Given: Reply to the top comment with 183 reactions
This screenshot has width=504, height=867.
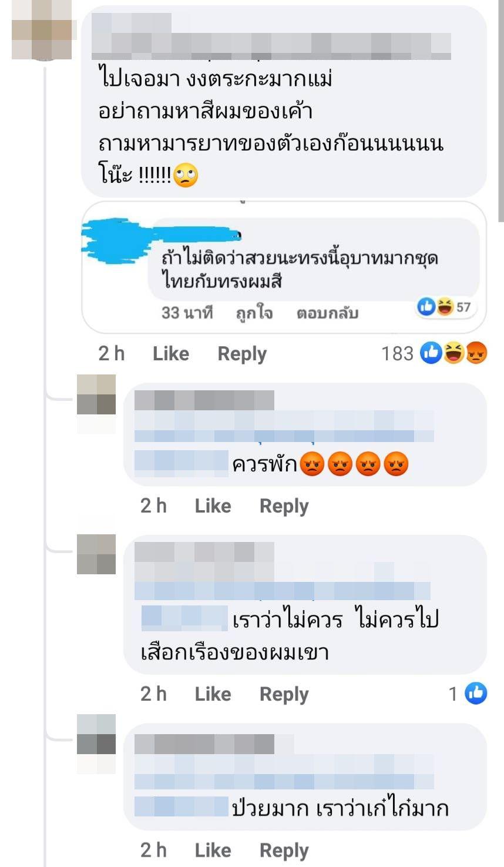Looking at the screenshot, I should [242, 354].
